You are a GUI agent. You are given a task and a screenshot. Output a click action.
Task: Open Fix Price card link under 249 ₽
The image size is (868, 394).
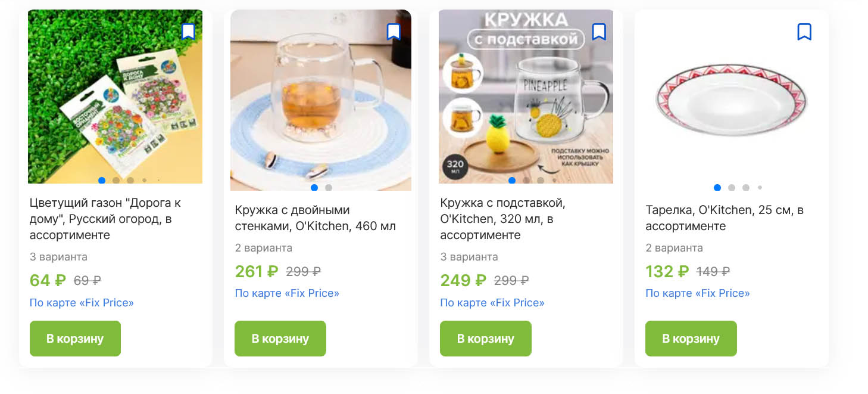[492, 303]
